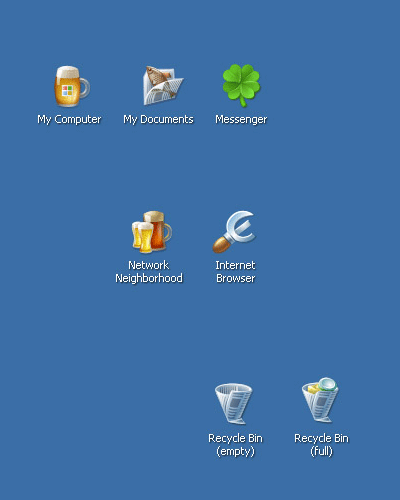Select the "Internet Browser" label text

point(235,272)
